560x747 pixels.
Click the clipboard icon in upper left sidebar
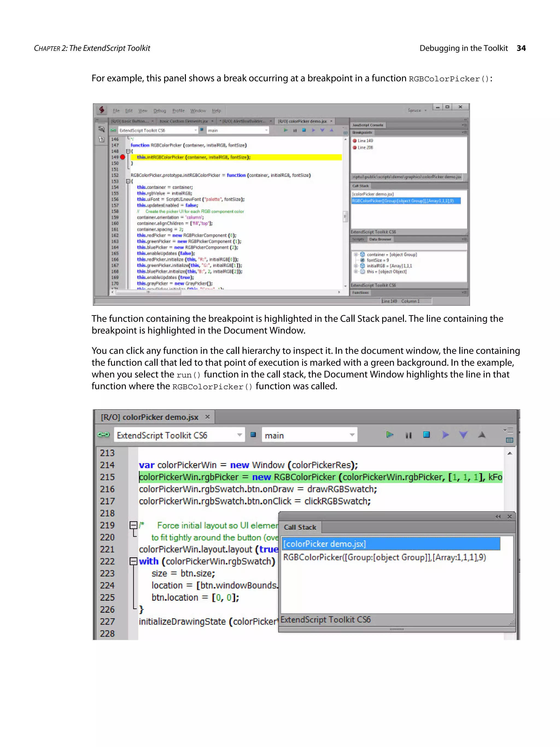(x=101, y=139)
